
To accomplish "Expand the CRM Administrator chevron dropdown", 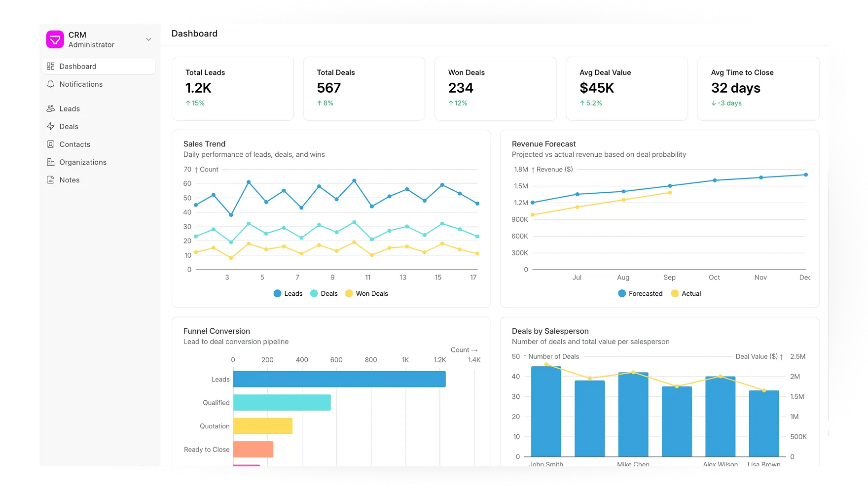I will (x=148, y=39).
